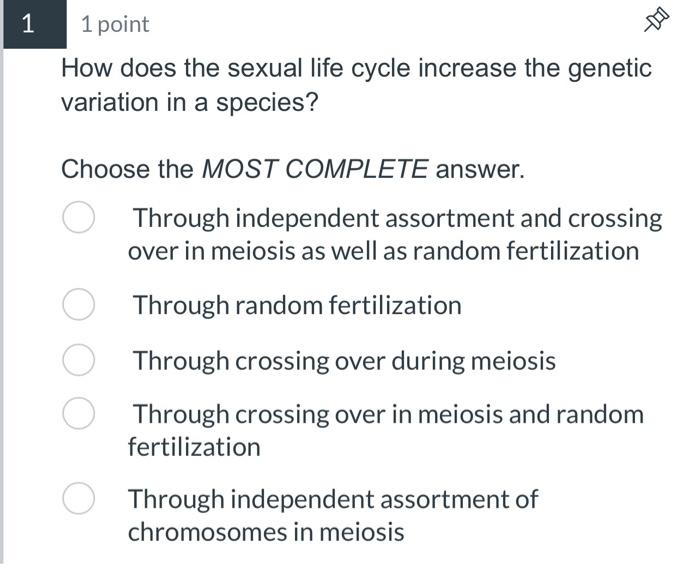This screenshot has width=700, height=564.
Task: Pin question 1 with the pushpin icon
Action: (x=656, y=21)
